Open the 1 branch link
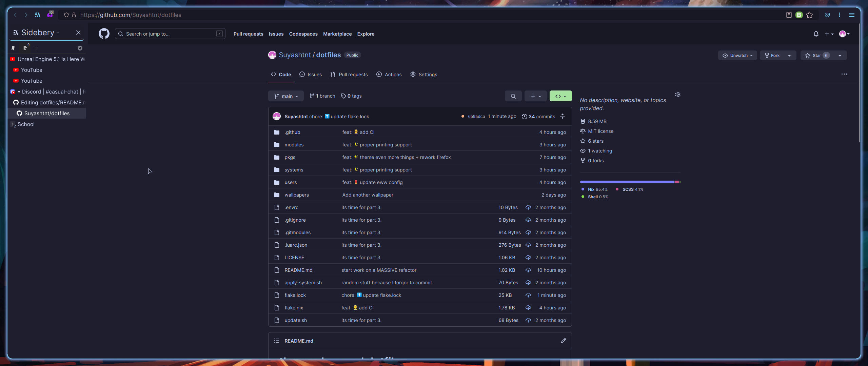 point(322,96)
